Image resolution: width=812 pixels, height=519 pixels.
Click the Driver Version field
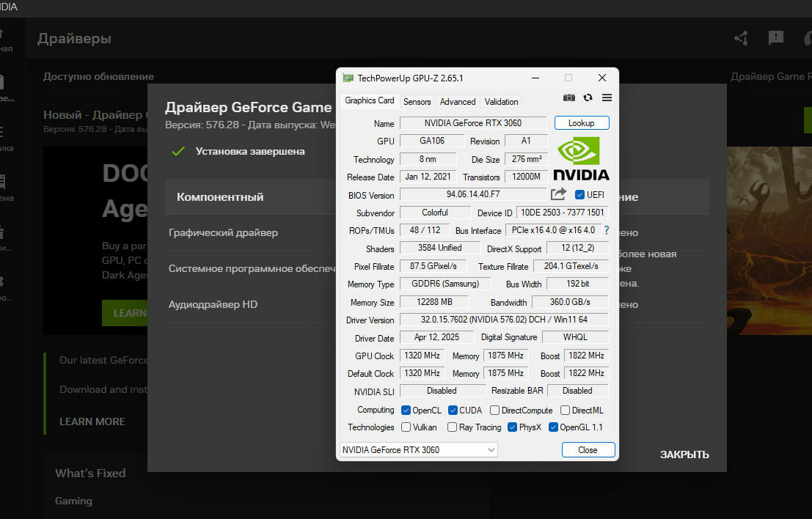coord(504,320)
